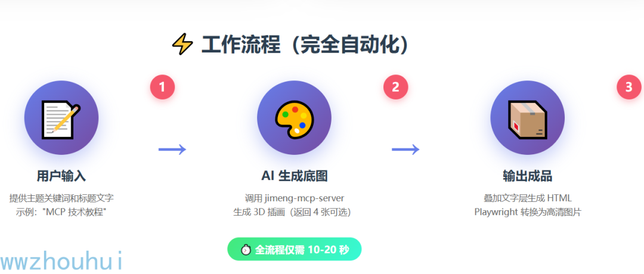Click the paint palette icon

coord(294,119)
